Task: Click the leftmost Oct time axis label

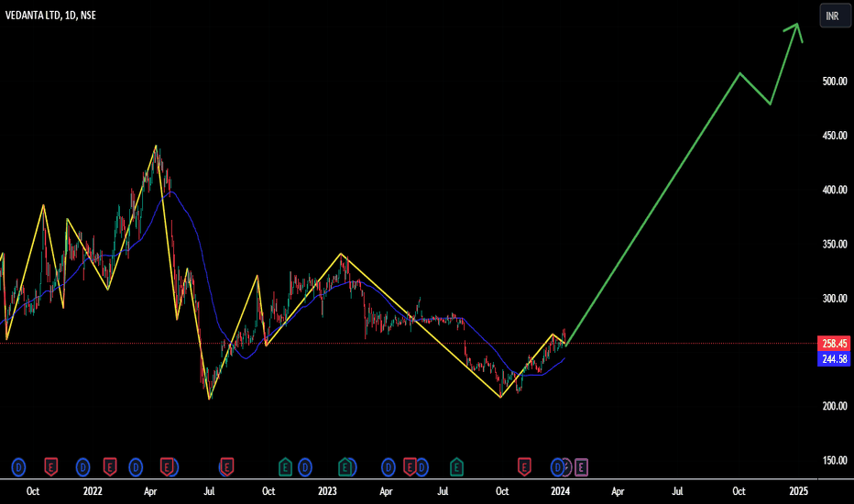Action: (x=33, y=491)
